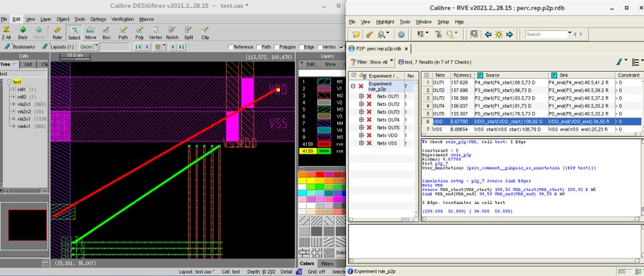Select the Split tool
Image resolution: width=644 pixels, height=276 pixels.
(189, 33)
